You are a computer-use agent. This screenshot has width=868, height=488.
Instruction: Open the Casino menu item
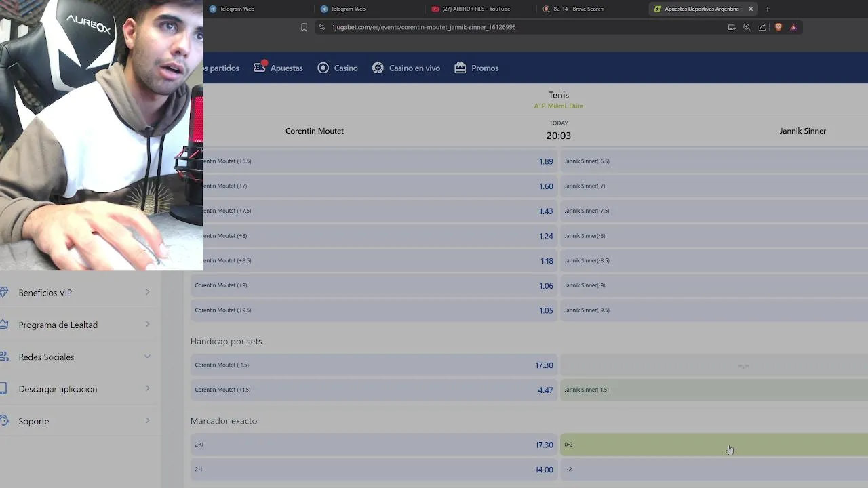click(346, 68)
